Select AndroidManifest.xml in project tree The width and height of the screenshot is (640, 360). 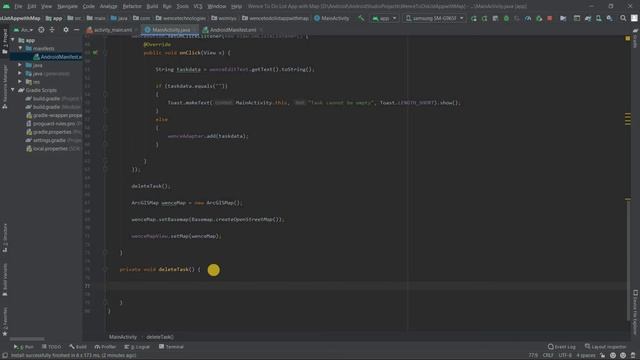57,57
